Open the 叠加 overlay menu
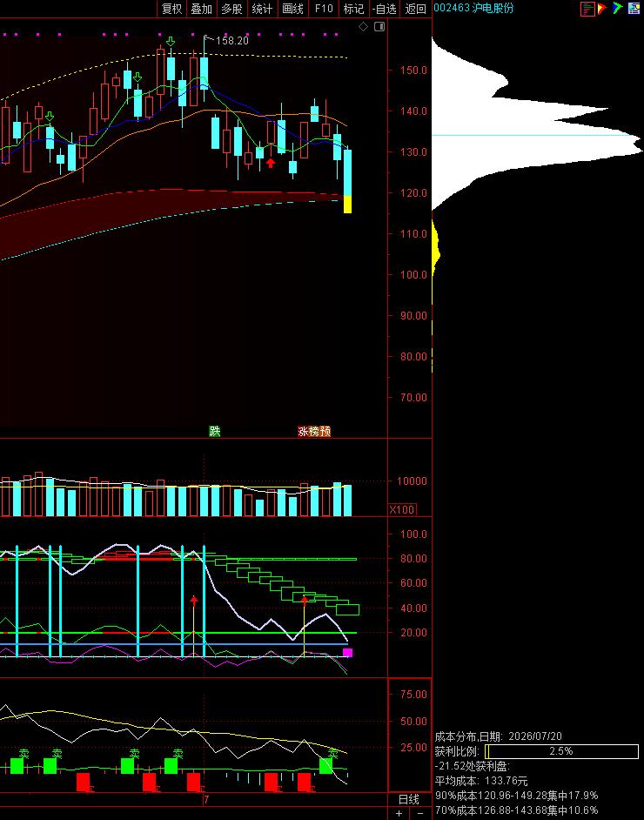Screen dimensions: 644x820 tap(202, 9)
